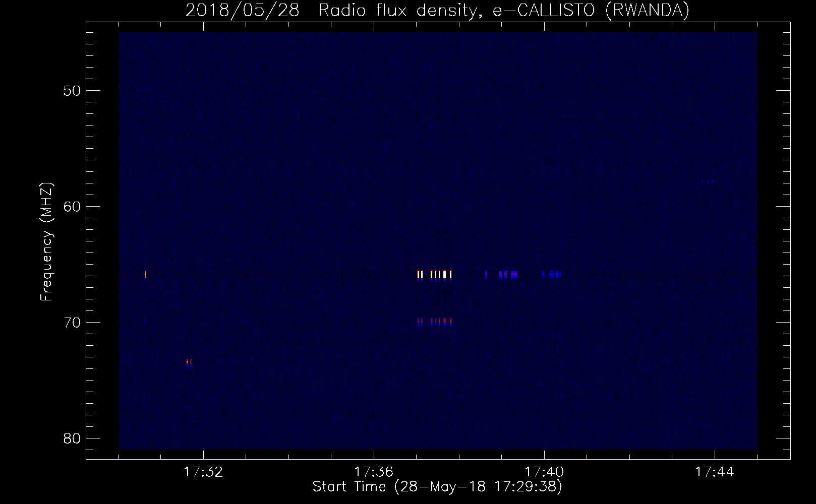Image resolution: width=816 pixels, height=504 pixels.
Task: Click the red burst cluster at 70 MHz
Action: pyautogui.click(x=434, y=322)
